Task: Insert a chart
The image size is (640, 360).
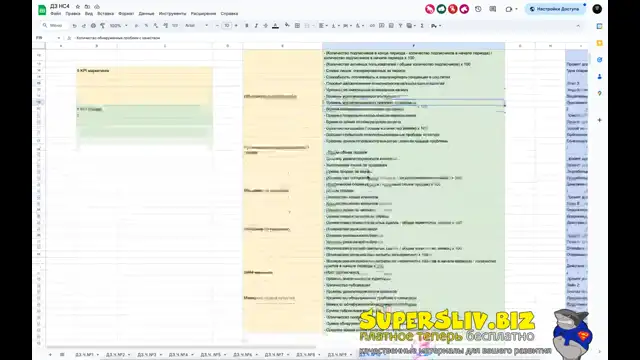Action: (391, 26)
